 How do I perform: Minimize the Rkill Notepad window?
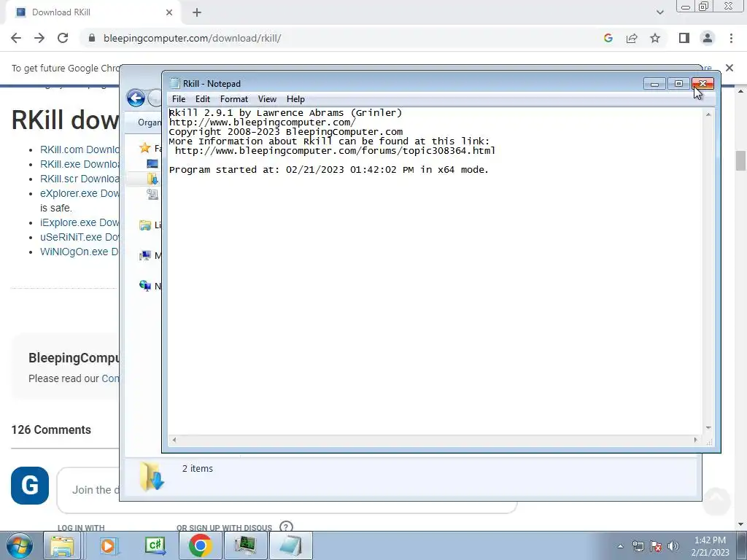tap(654, 84)
